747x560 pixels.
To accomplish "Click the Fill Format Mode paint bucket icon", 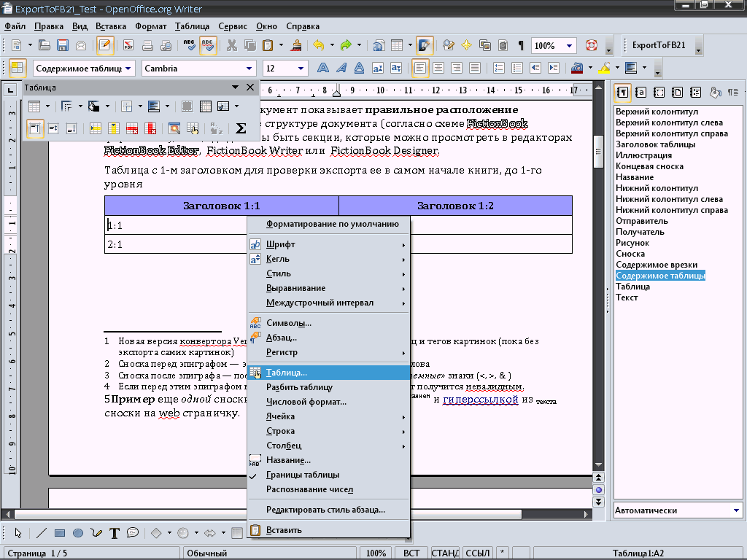I will click(715, 92).
